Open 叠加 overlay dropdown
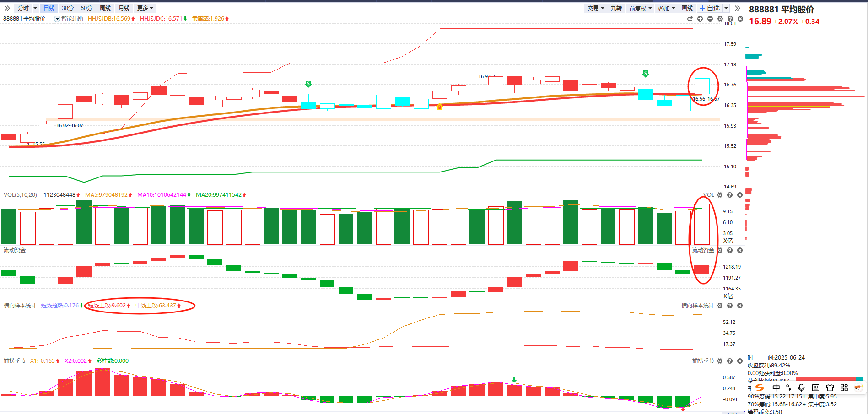868x414 pixels. (667, 8)
